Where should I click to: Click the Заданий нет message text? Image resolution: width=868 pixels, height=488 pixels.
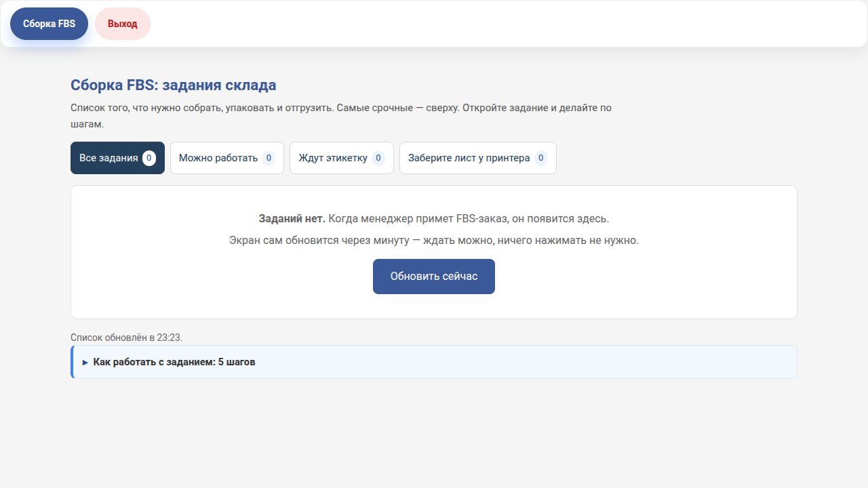[292, 219]
